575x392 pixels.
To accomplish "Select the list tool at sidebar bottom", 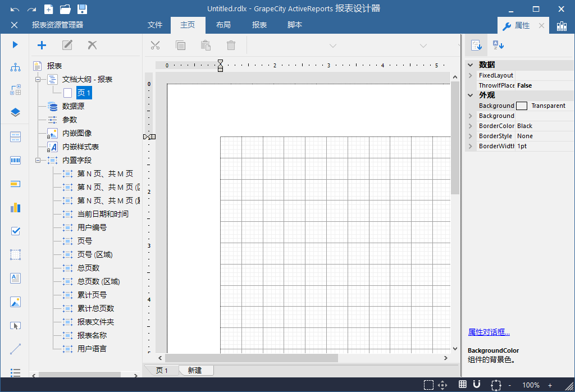I will click(15, 372).
